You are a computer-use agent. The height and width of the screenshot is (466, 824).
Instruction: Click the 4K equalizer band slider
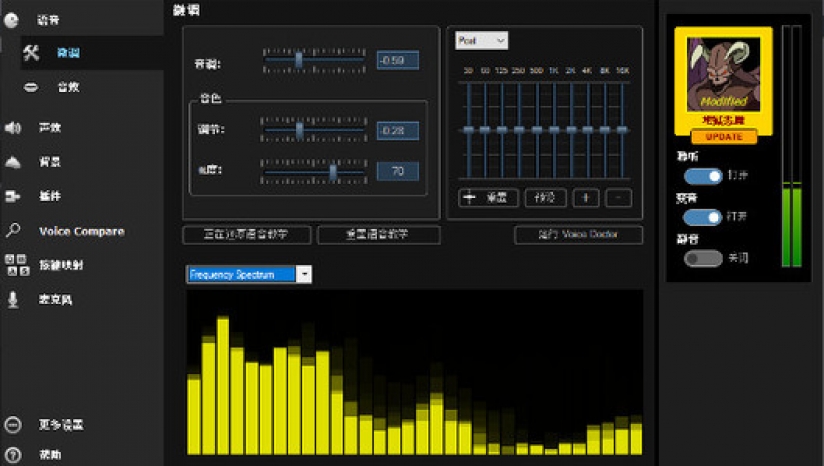coord(588,130)
